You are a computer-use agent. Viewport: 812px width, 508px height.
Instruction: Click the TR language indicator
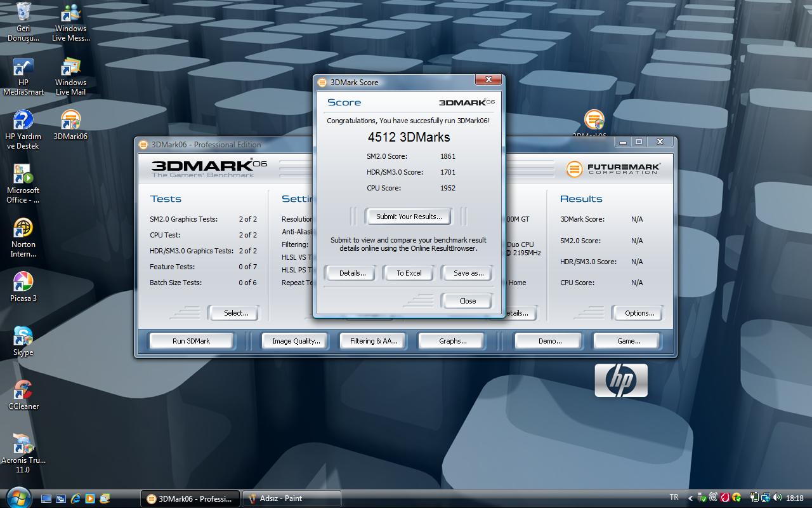(674, 497)
